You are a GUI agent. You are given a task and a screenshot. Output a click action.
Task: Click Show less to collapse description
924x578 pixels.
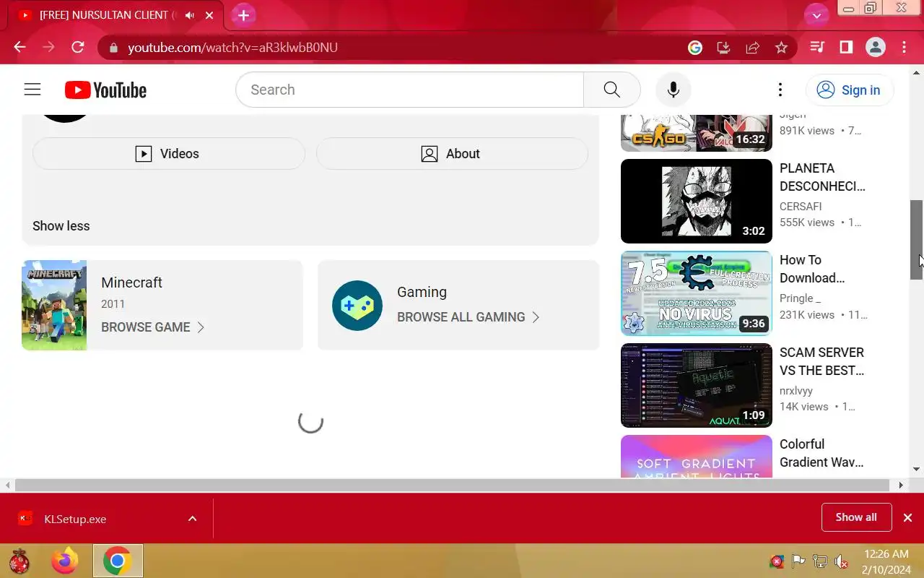pyautogui.click(x=61, y=225)
